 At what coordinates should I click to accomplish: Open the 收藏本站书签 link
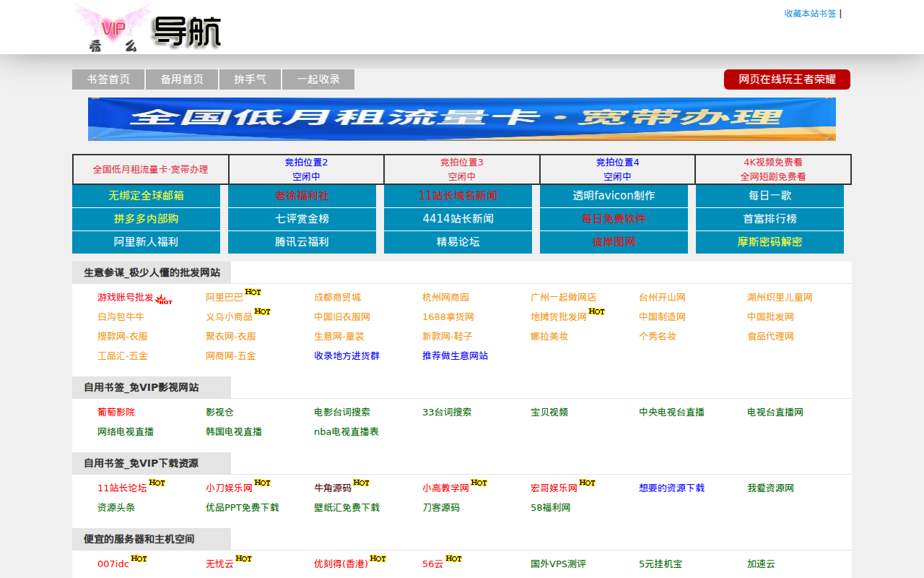808,14
